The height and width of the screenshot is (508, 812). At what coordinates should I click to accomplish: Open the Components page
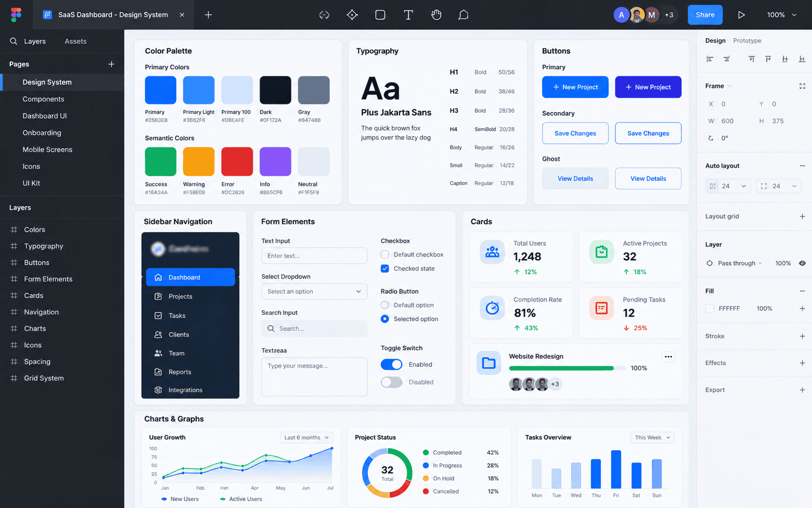(x=44, y=99)
